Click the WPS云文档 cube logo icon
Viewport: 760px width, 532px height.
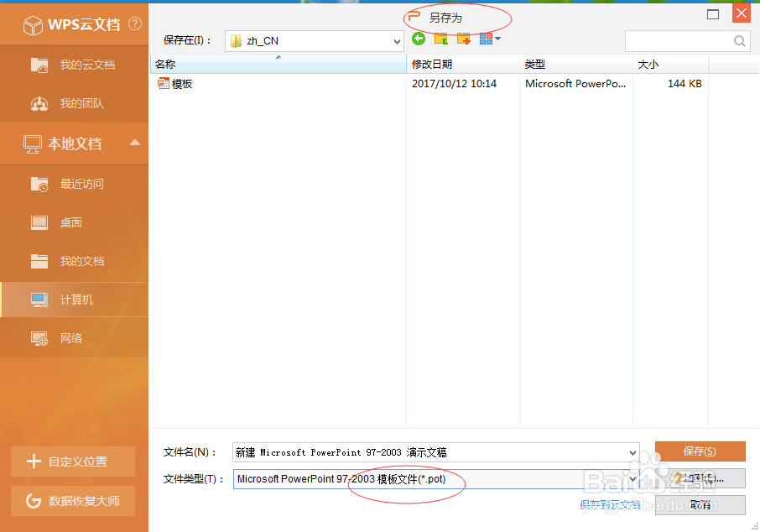33,24
